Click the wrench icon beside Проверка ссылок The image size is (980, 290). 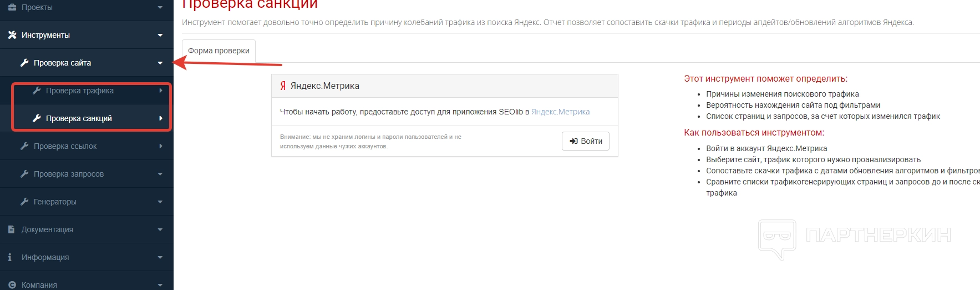24,146
